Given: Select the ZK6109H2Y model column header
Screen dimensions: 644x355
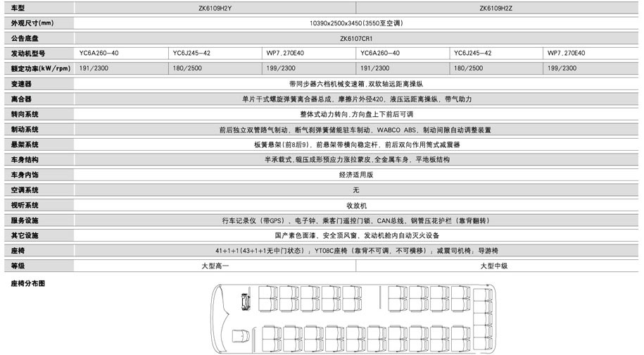Looking at the screenshot, I should click(x=215, y=8).
